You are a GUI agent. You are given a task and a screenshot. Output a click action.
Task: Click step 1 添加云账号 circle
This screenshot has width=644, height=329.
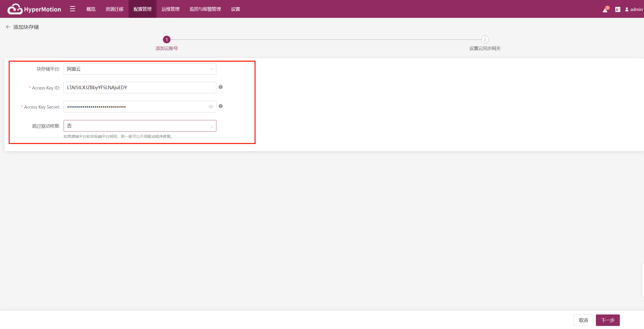point(167,40)
